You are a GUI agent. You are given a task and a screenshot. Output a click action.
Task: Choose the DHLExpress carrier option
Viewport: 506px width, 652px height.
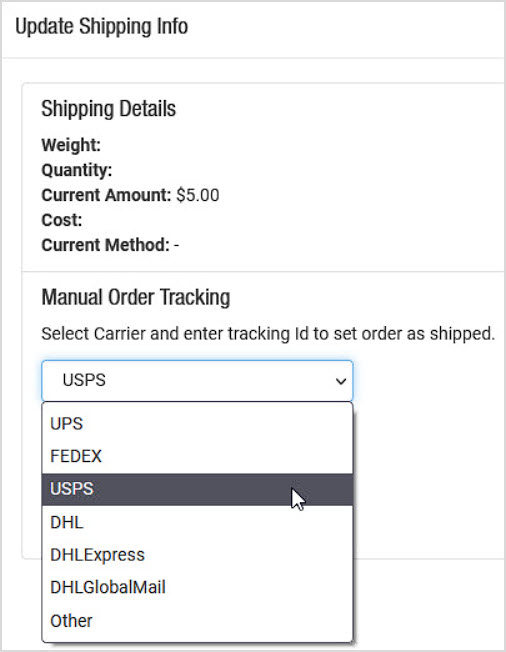(x=197, y=555)
